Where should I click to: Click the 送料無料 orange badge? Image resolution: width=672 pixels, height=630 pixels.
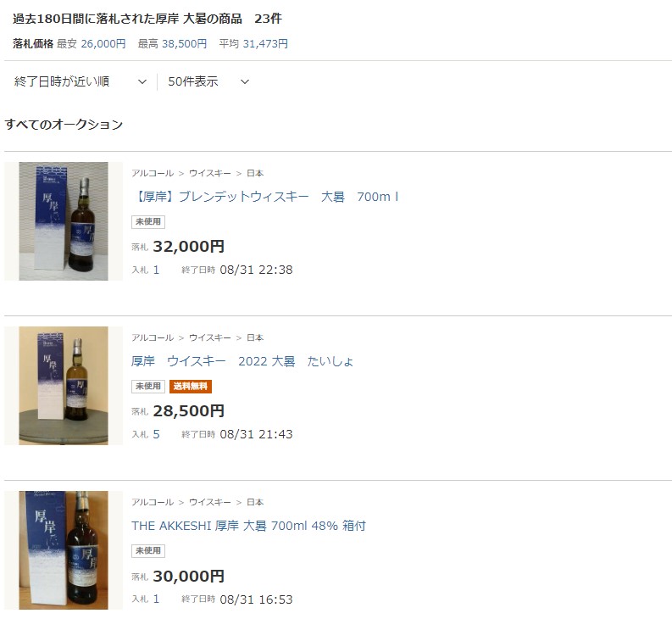click(191, 387)
